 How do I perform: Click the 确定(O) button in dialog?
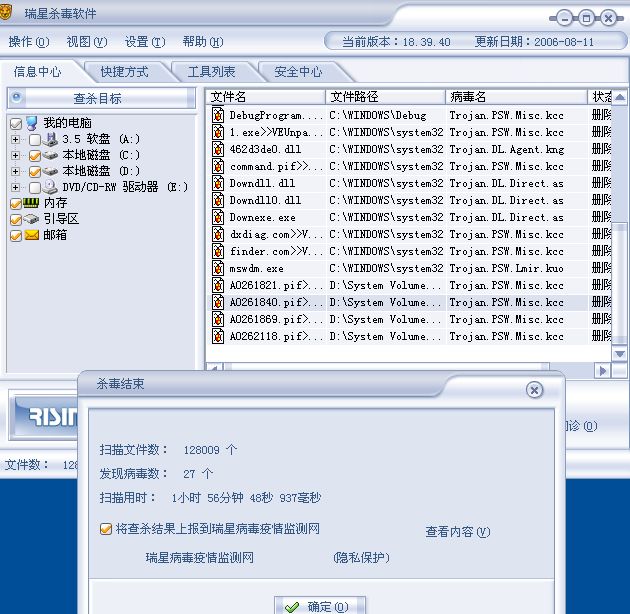[x=320, y=606]
